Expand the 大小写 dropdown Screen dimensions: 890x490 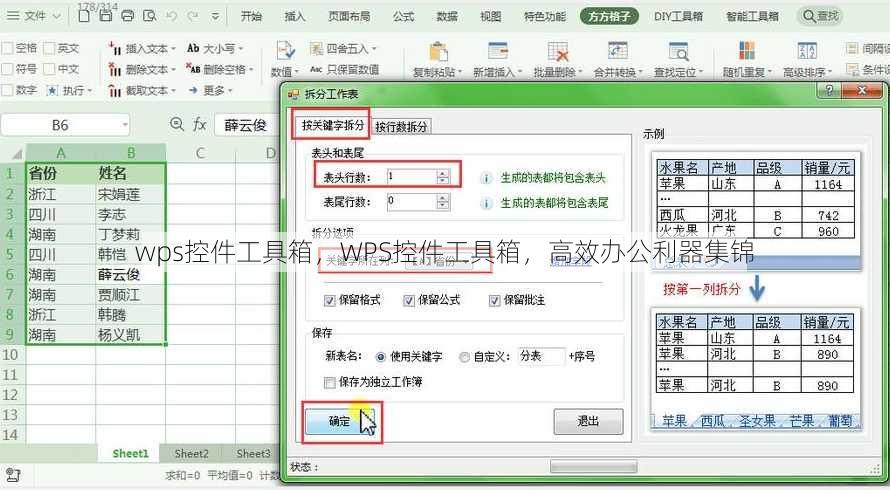coord(240,49)
